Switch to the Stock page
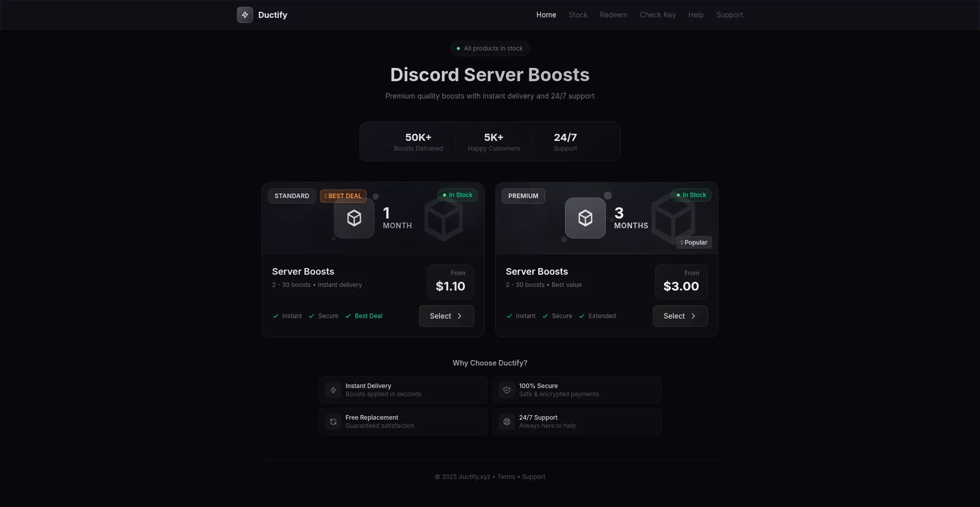980x507 pixels. [x=578, y=15]
